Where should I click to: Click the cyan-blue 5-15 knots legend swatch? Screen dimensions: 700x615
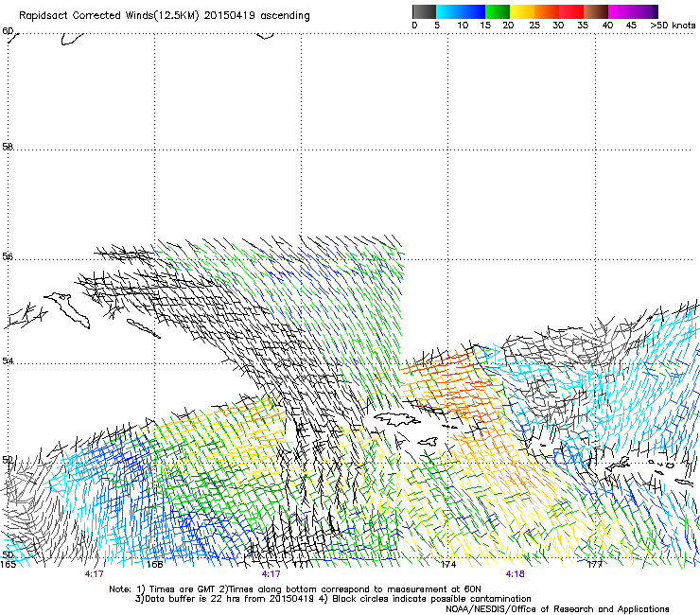(x=461, y=11)
